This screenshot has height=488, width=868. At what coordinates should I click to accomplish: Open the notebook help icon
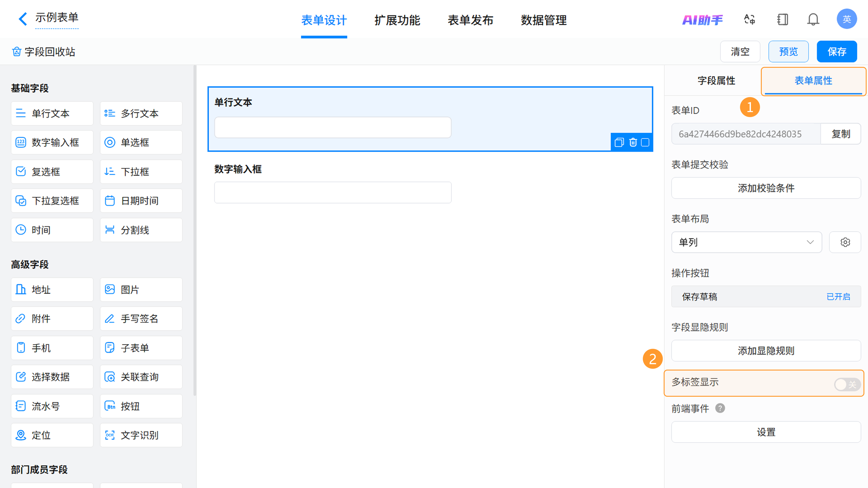782,19
